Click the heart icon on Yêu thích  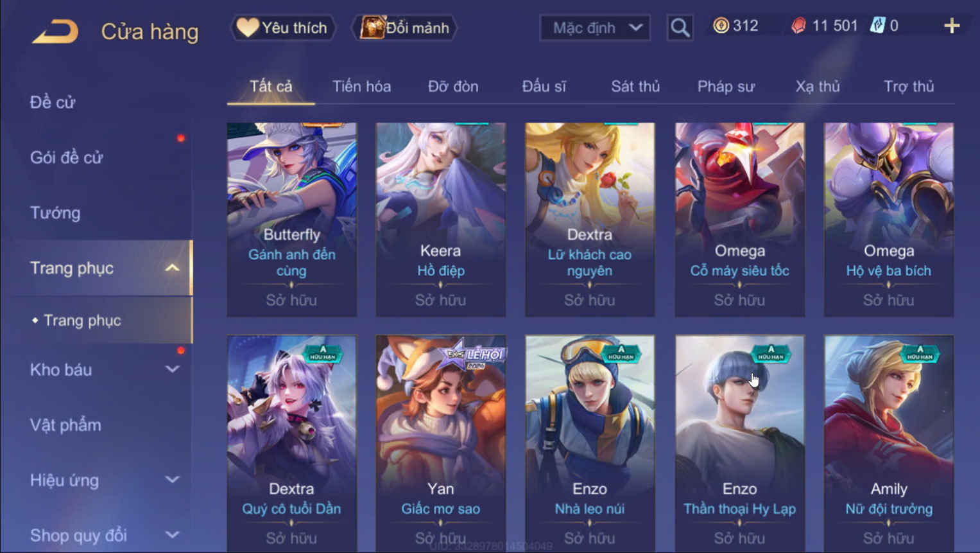[x=247, y=27]
